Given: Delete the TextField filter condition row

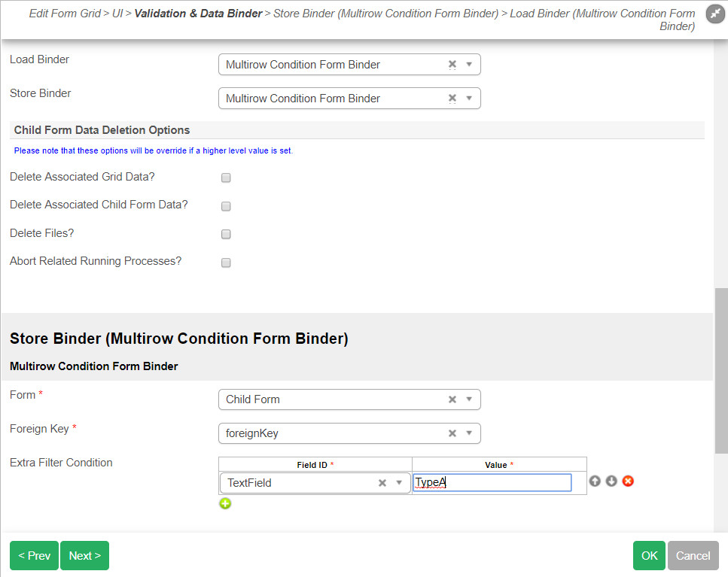Looking at the screenshot, I should click(628, 481).
